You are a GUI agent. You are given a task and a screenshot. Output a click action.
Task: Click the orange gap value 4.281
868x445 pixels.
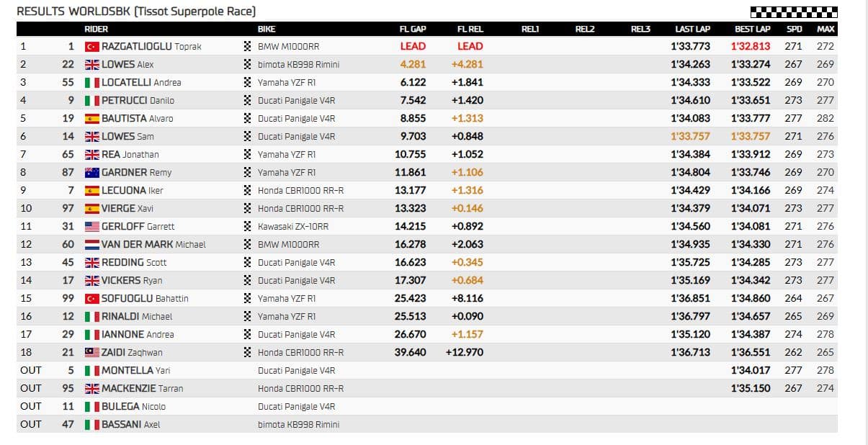(x=413, y=64)
